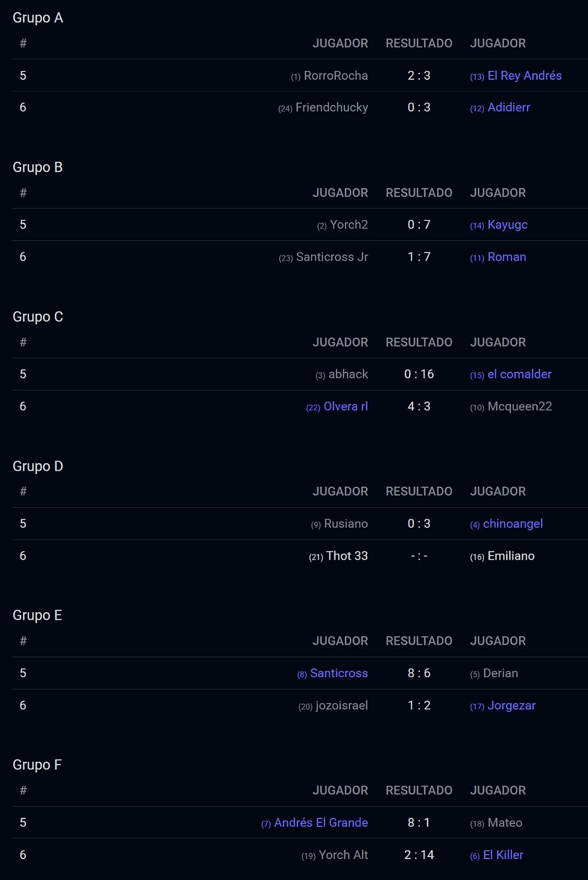Click the Adidierr player name
Image resolution: width=588 pixels, height=880 pixels.
coord(508,108)
